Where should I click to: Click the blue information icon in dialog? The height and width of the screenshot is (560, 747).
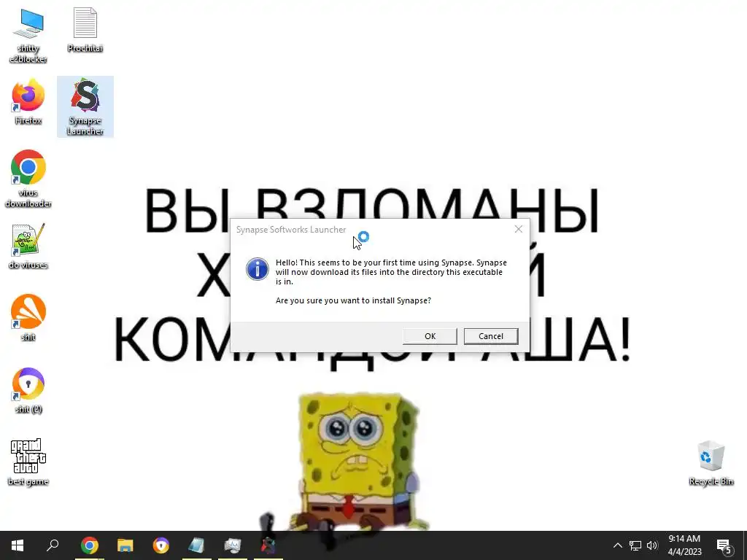pos(258,269)
